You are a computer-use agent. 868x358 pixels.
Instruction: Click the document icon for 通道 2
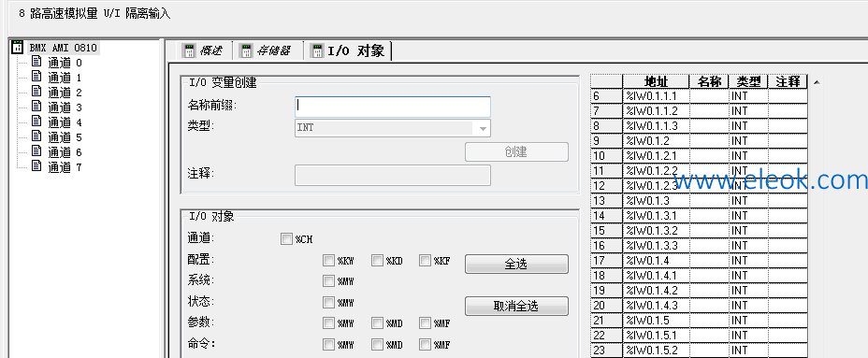(x=36, y=92)
